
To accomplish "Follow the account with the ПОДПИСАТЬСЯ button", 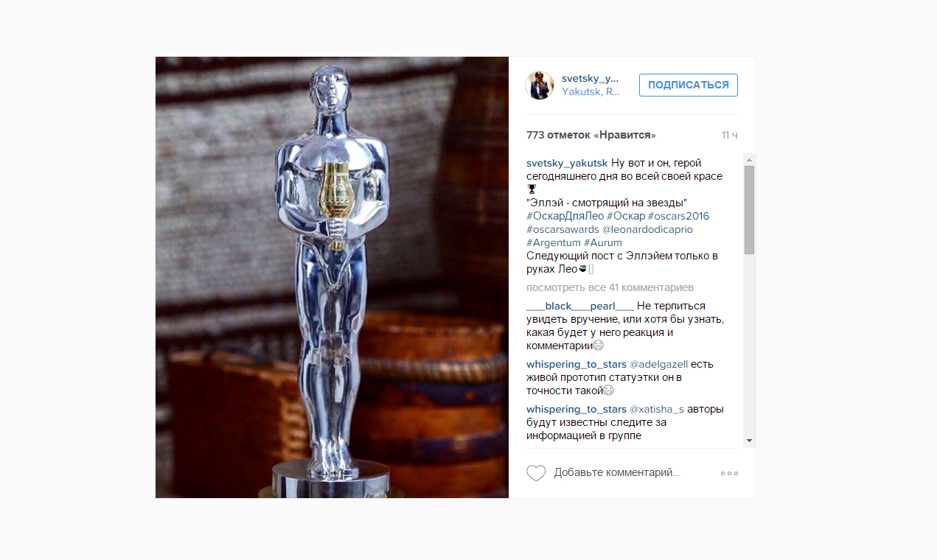I will coord(689,85).
